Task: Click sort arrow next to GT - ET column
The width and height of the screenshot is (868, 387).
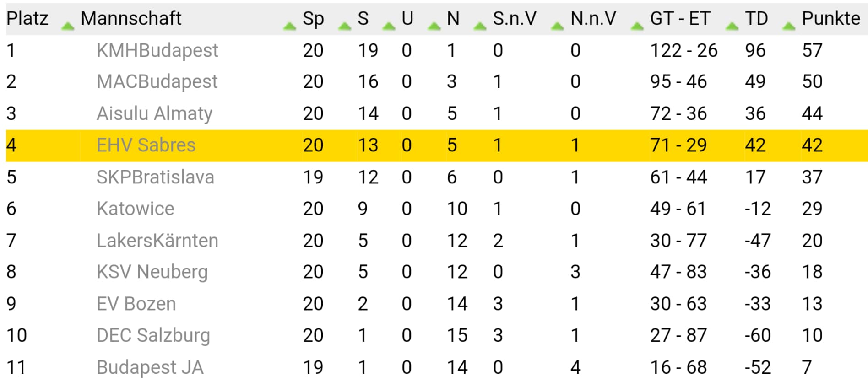Action: [x=732, y=27]
